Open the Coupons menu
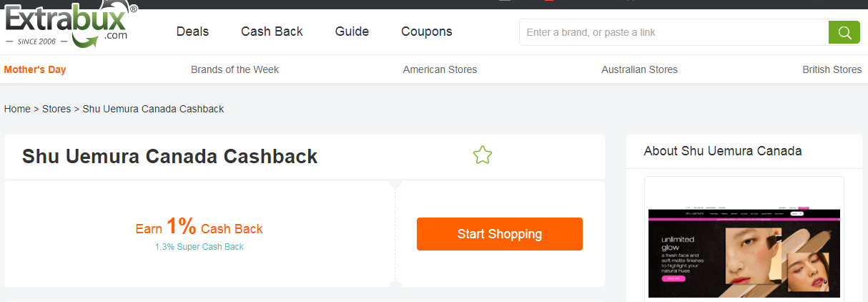868x302 pixels. click(x=427, y=31)
